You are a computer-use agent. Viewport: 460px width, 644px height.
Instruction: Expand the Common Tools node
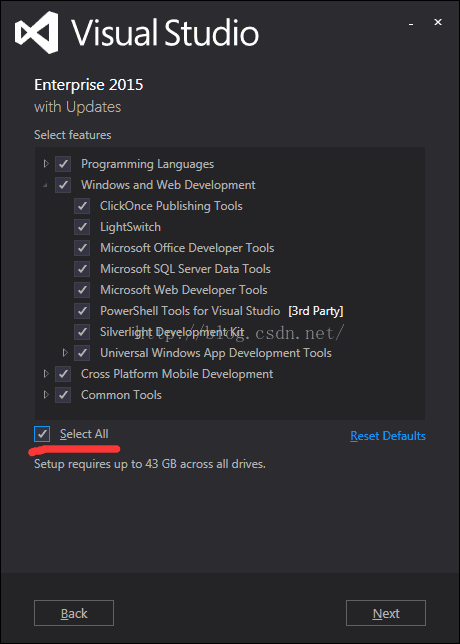46,395
